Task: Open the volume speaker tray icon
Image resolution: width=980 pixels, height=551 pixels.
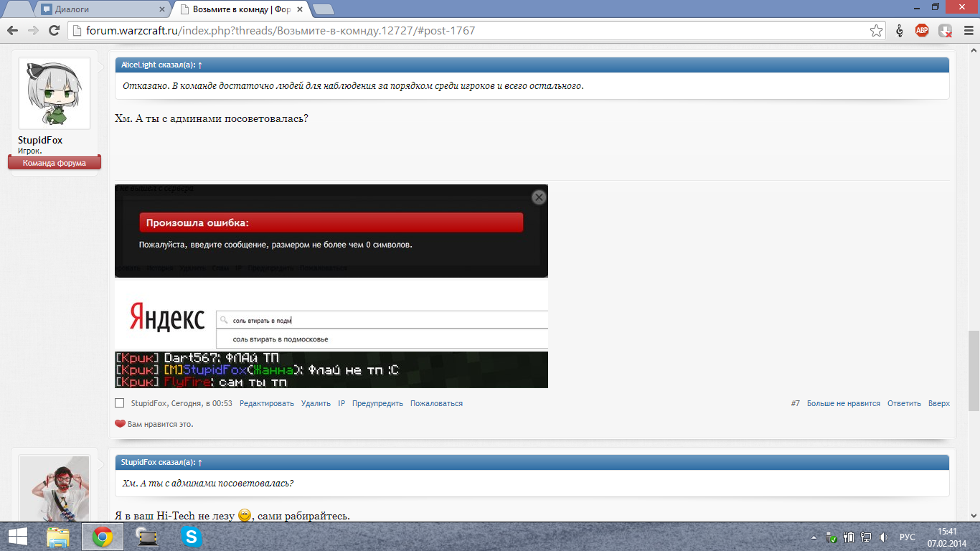Action: coord(884,537)
